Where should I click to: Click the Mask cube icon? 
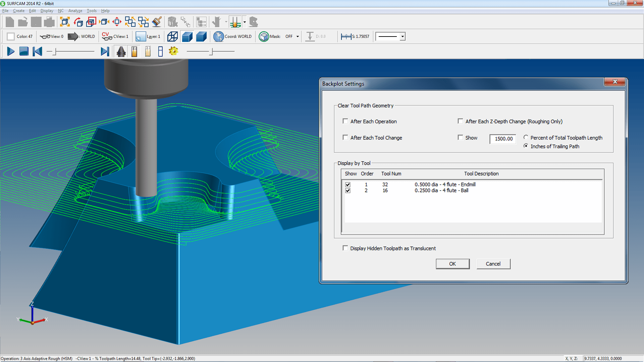coord(264,36)
